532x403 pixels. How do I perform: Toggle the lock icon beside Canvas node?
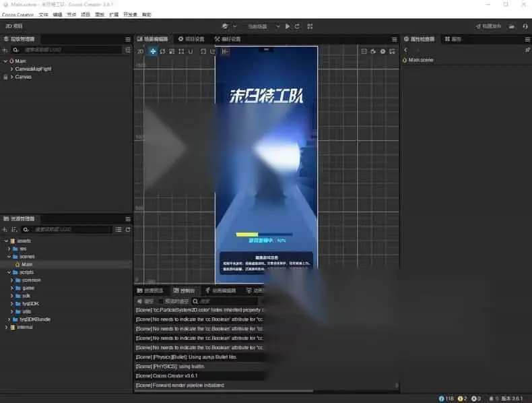[5, 77]
